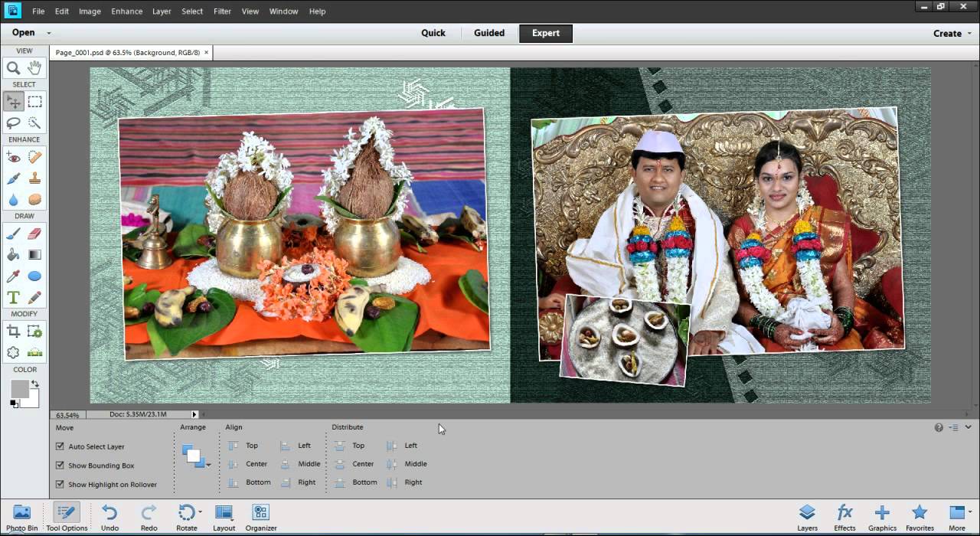Select the Smart Brush tool
Screen dimensions: 980x536
point(14,178)
